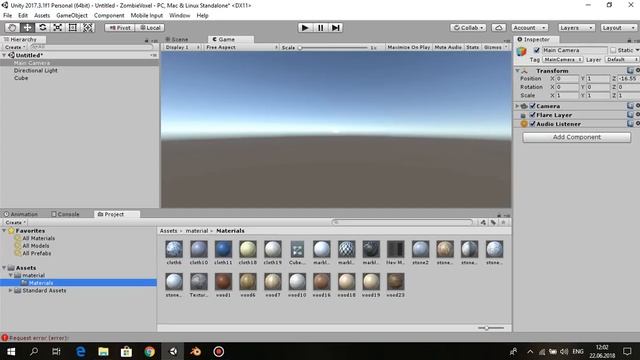The image size is (640, 360).
Task: Disable the Camera component checkbox
Action: pos(532,106)
